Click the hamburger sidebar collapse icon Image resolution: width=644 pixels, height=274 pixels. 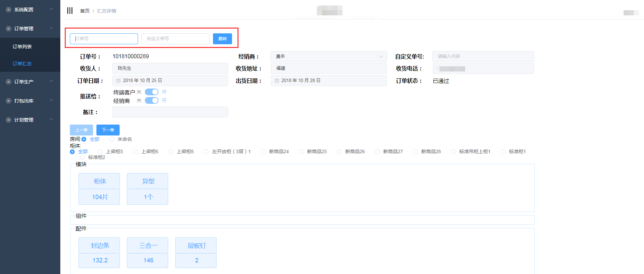(x=70, y=11)
